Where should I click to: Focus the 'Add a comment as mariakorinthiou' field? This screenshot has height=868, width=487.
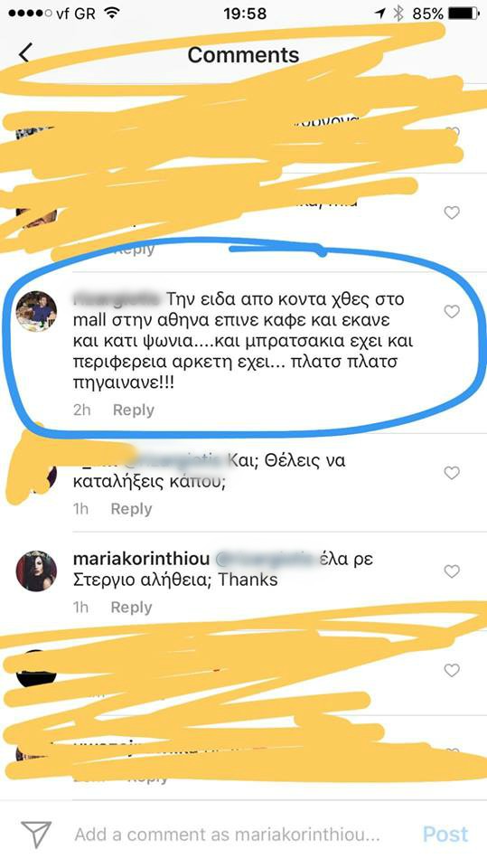click(x=228, y=835)
